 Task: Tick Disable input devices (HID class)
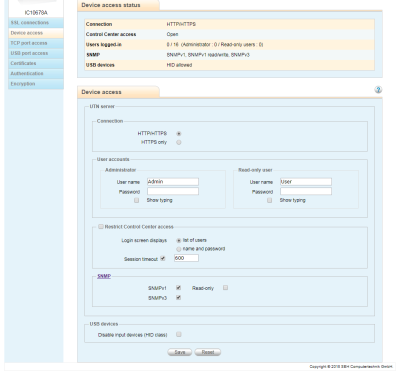(179, 334)
